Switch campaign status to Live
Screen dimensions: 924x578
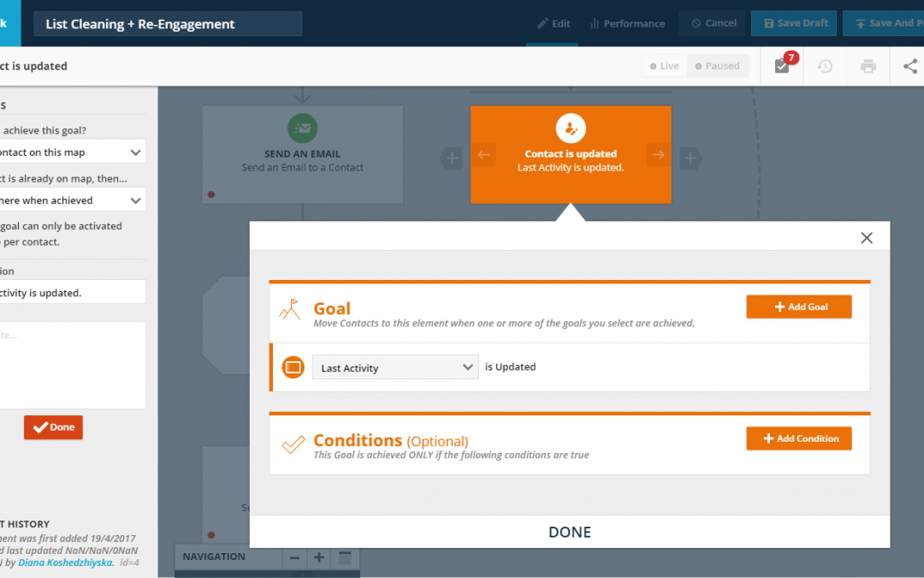point(665,66)
